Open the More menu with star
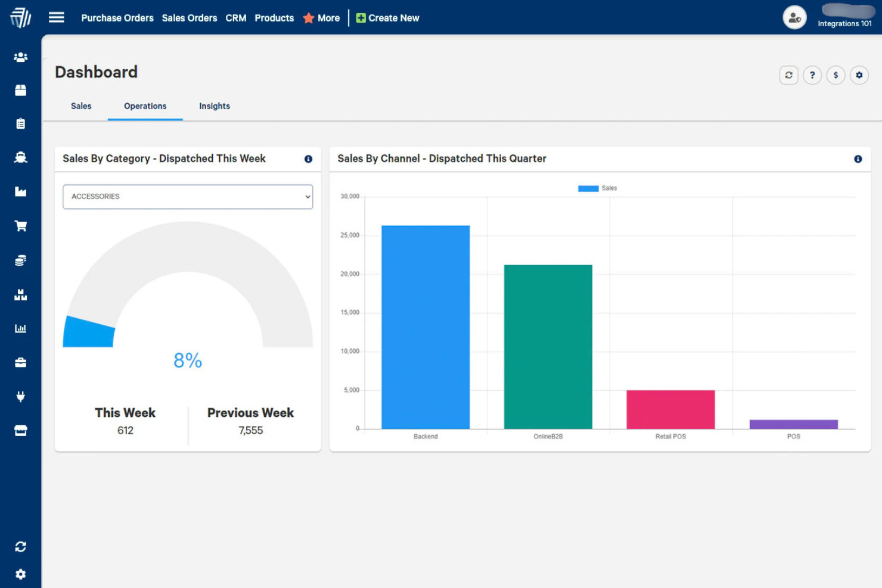 [322, 18]
